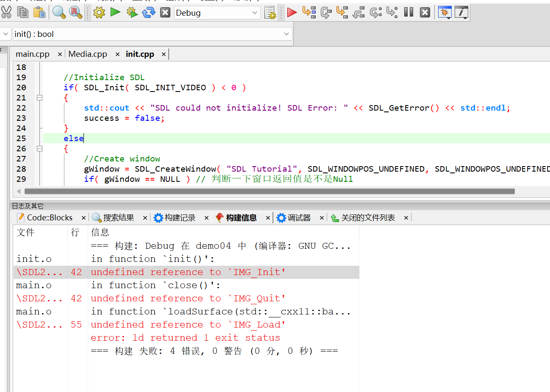Build the project with the gear icon
Screen dimensions: 550x392
99,12
